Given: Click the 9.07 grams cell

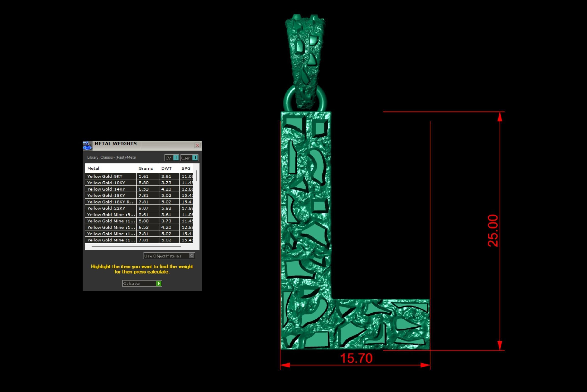Looking at the screenshot, I should (x=148, y=208).
